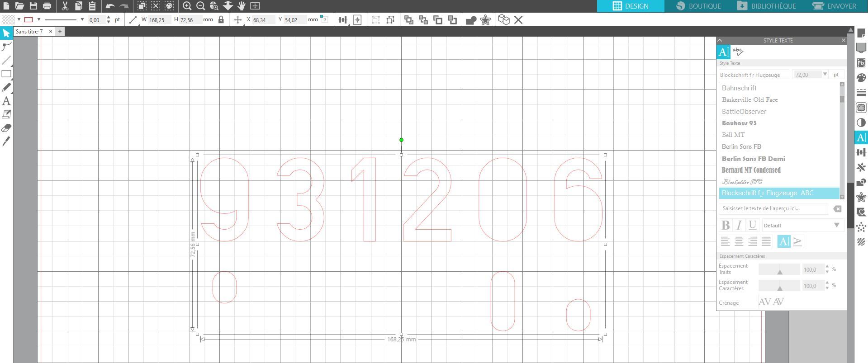The image size is (868, 363).
Task: Open the fill pattern dropdown arrow
Action: 19,20
